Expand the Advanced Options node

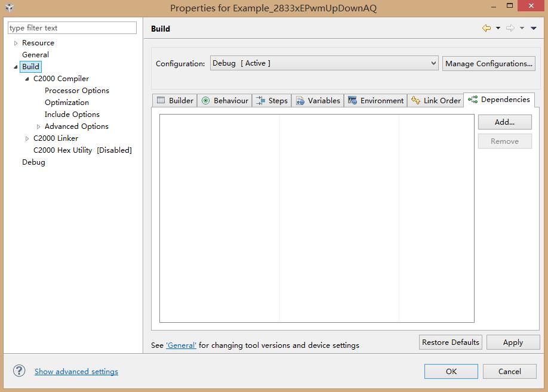[38, 126]
